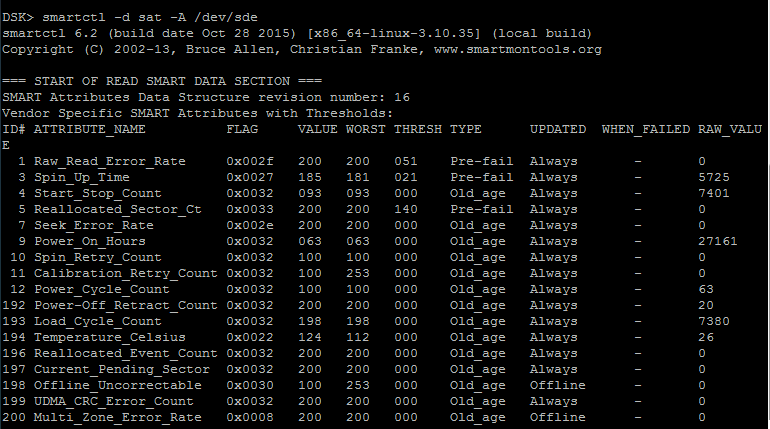Screen dimensions: 770x429
Task: Click raw value 63 of Power_Cycle_Count
Action: click(706, 290)
